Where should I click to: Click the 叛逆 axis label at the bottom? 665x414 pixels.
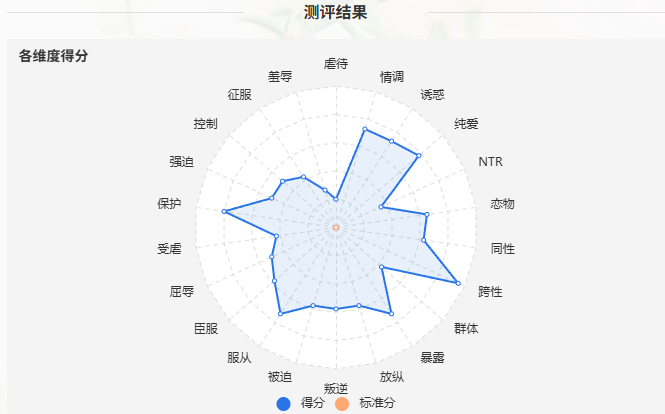tap(336, 388)
